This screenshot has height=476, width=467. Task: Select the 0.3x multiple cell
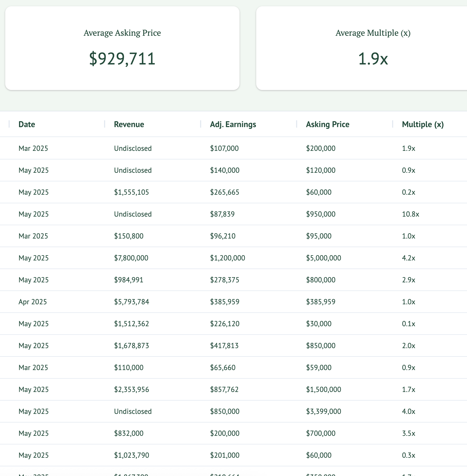409,455
